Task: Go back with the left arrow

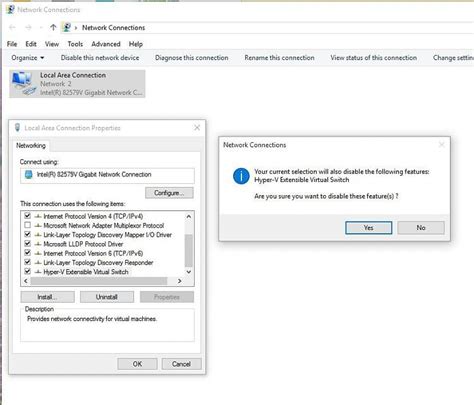Action: click(x=12, y=27)
